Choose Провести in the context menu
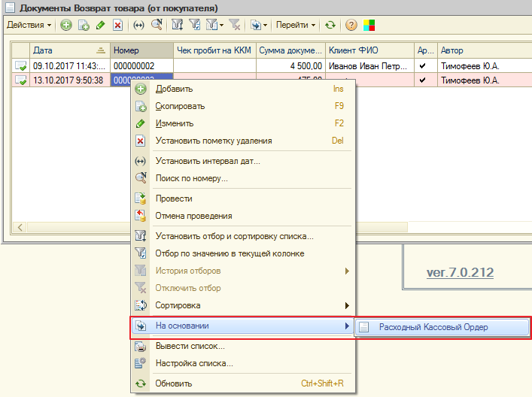This screenshot has width=532, height=397. point(243,198)
